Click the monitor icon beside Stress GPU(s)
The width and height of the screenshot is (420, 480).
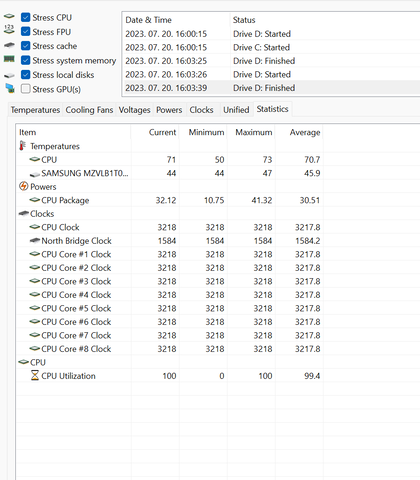pos(10,88)
